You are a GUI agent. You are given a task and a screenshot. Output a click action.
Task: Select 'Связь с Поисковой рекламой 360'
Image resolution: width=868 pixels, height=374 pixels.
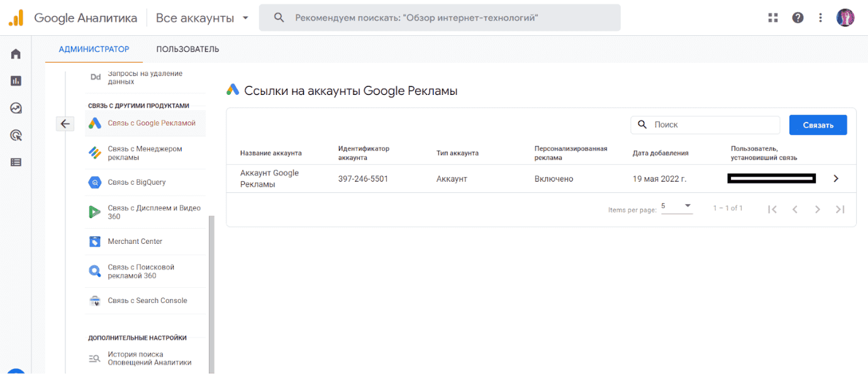145,271
